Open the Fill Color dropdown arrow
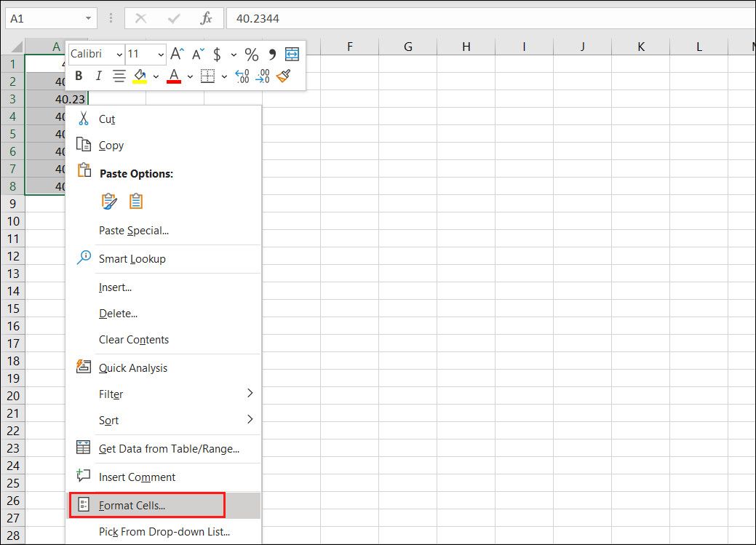Viewport: 756px width, 545px height. [x=156, y=76]
